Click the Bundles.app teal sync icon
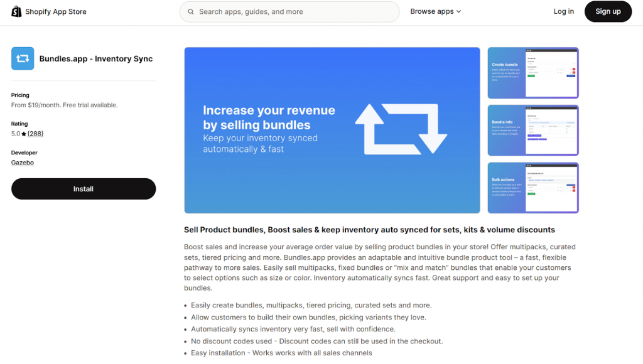Screen dimensions: 643x364 [23, 58]
